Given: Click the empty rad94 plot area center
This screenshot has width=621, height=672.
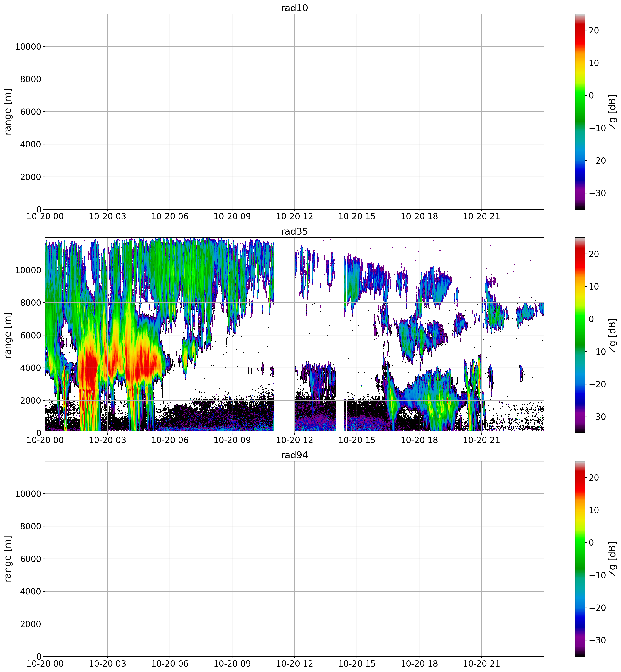Looking at the screenshot, I should click(x=294, y=558).
